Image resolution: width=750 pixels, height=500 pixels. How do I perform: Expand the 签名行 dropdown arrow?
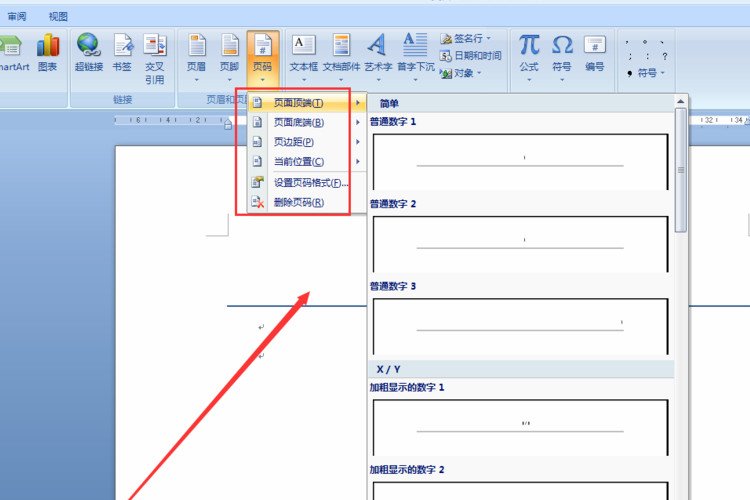[488, 38]
